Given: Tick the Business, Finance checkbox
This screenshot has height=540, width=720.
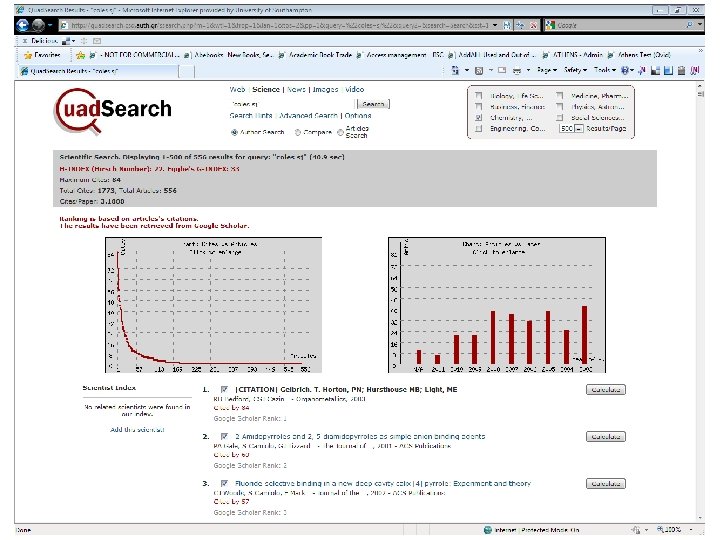Looking at the screenshot, I should (x=478, y=107).
